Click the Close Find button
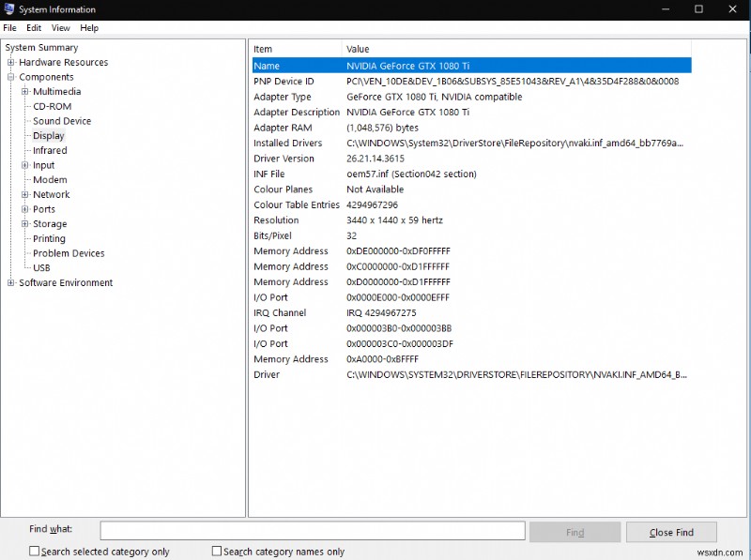 click(x=671, y=531)
